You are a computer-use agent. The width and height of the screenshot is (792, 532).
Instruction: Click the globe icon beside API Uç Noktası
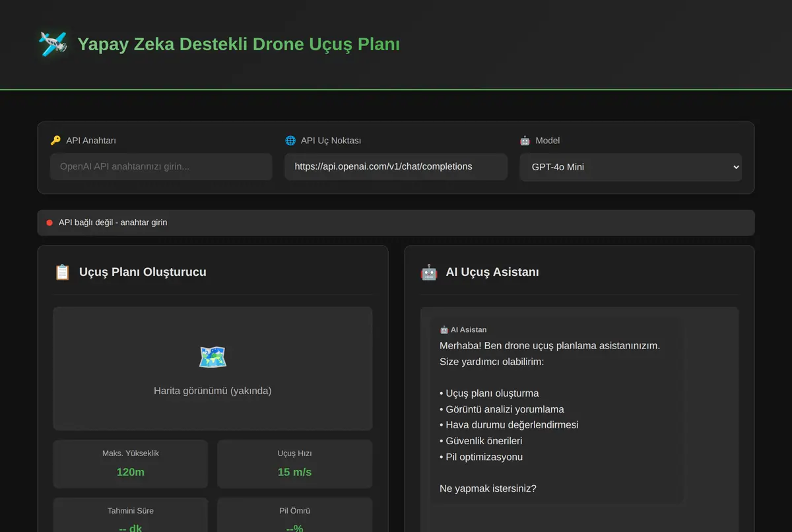[290, 141]
